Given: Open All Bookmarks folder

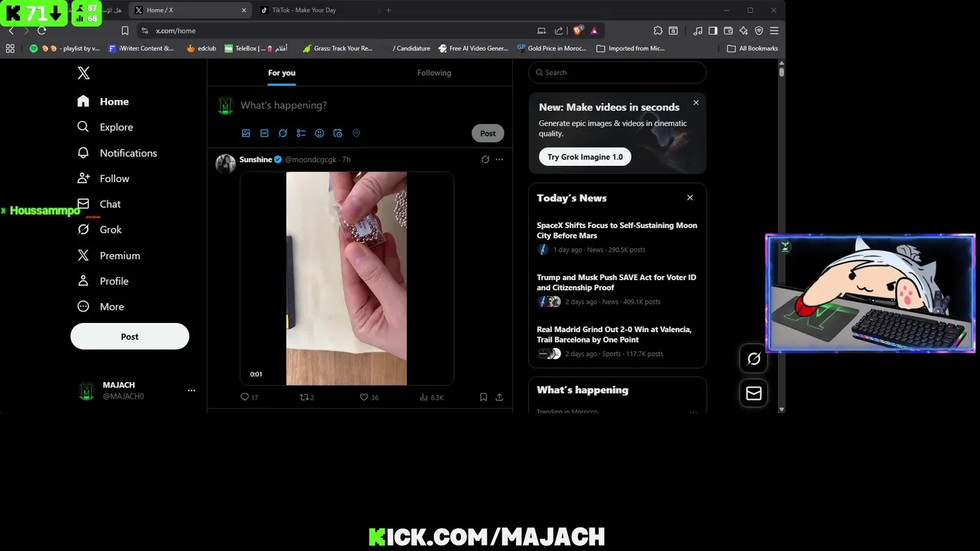Looking at the screenshot, I should [753, 48].
